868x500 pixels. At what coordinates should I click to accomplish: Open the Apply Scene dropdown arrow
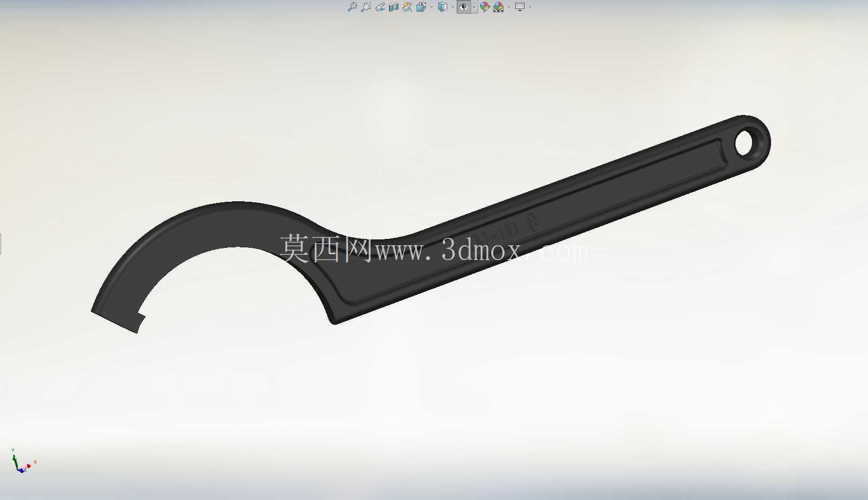[x=509, y=7]
